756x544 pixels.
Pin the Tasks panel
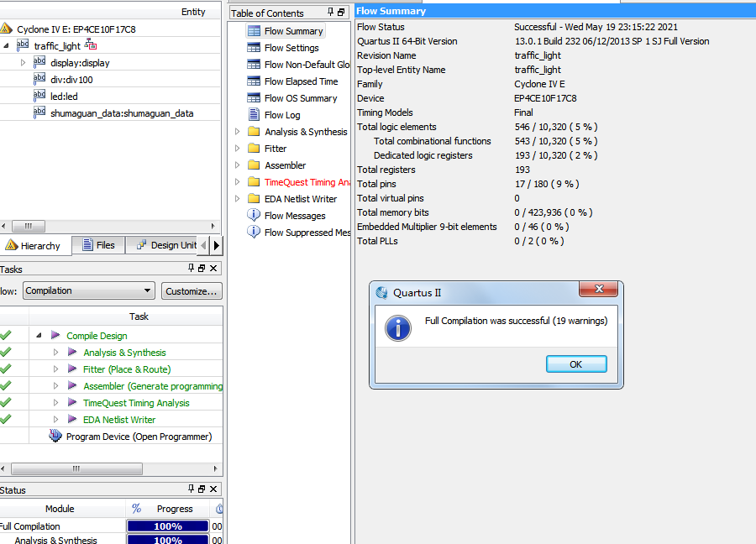pos(191,268)
